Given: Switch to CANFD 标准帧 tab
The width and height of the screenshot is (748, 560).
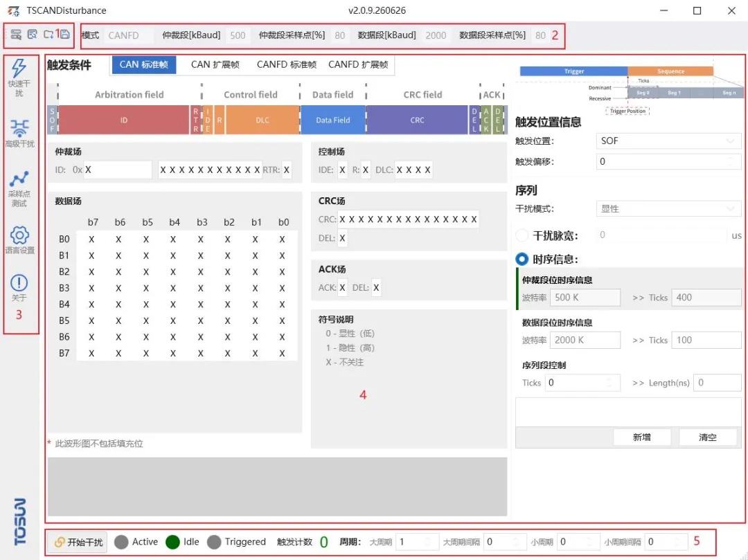Looking at the screenshot, I should point(286,65).
